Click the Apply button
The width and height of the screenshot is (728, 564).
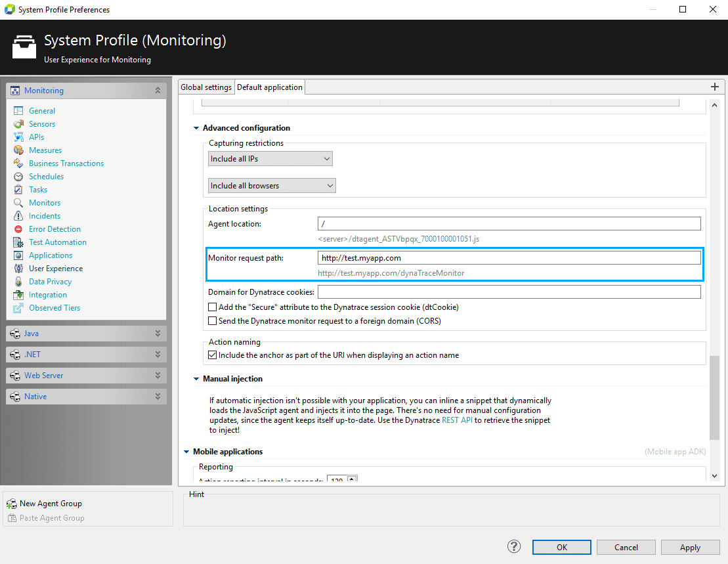[x=690, y=548]
